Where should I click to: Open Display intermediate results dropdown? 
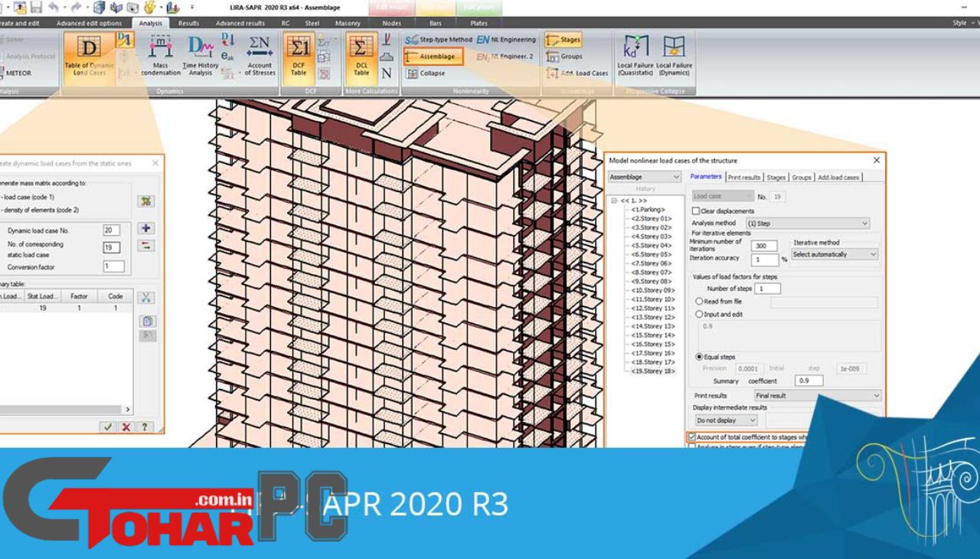[x=726, y=420]
